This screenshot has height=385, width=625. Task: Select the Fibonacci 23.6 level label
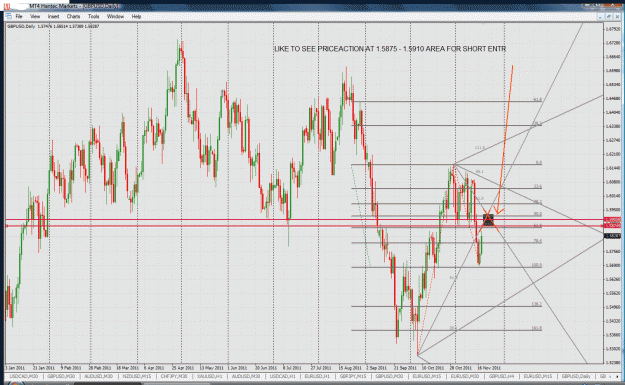click(538, 187)
